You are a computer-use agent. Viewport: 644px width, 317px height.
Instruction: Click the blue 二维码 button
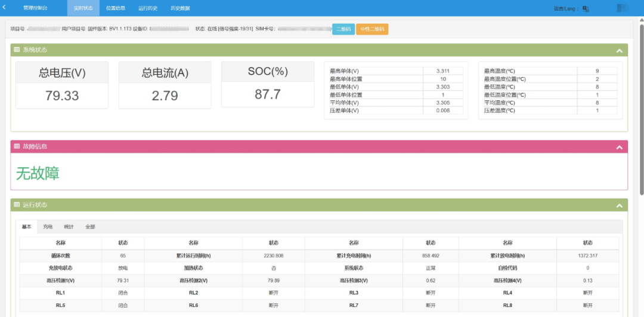click(x=343, y=29)
